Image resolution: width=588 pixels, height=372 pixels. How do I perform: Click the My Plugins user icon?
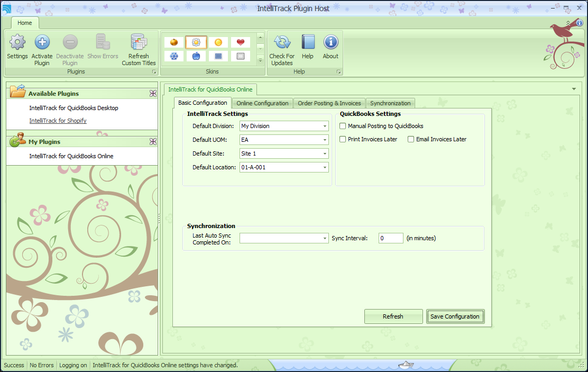tap(17, 140)
